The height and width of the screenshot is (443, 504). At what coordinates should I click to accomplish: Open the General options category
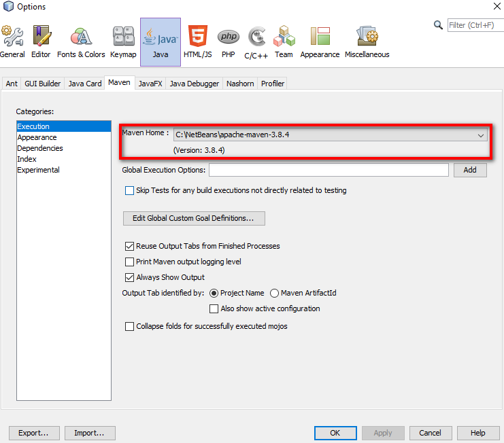point(12,41)
